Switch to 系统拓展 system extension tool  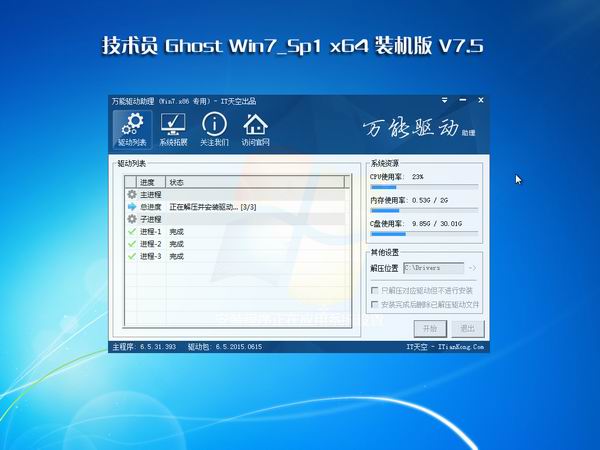173,129
